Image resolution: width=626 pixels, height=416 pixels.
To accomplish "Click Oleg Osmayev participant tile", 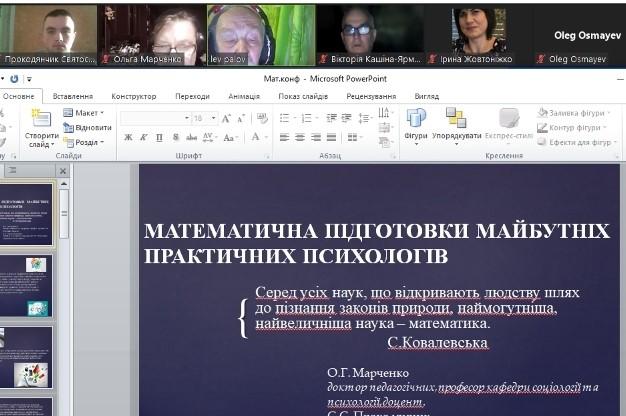I will [x=578, y=36].
